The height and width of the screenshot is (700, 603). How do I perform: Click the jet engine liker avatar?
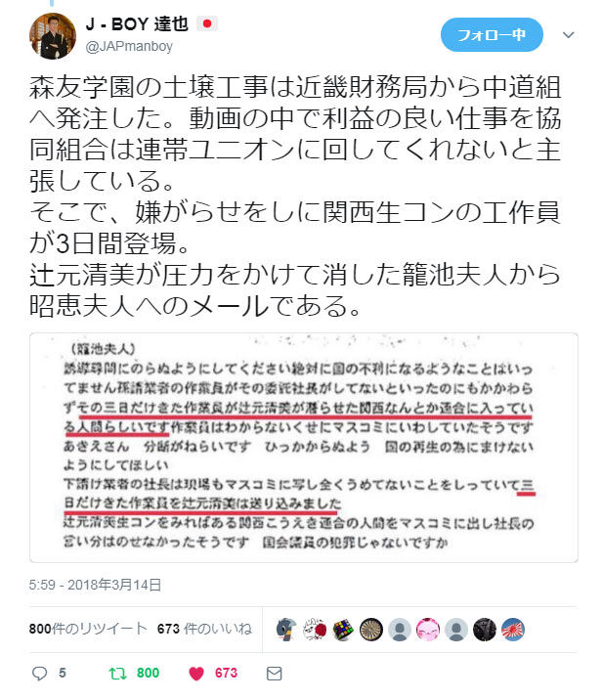pos(371,630)
